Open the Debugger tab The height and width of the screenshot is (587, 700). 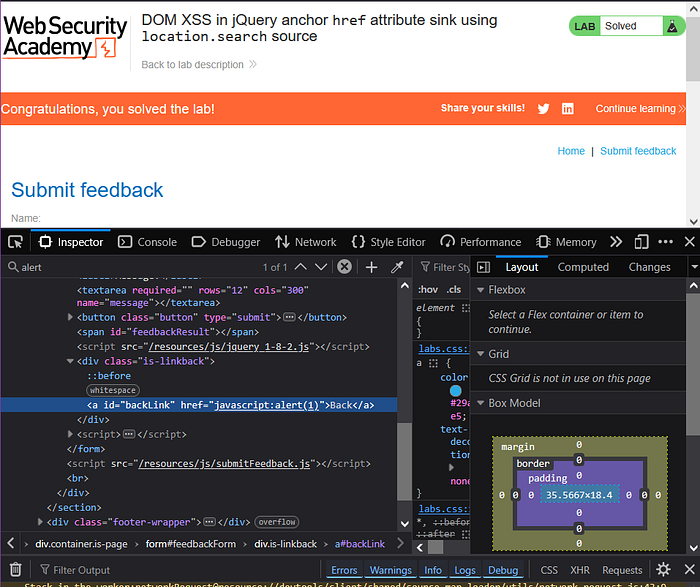(226, 242)
